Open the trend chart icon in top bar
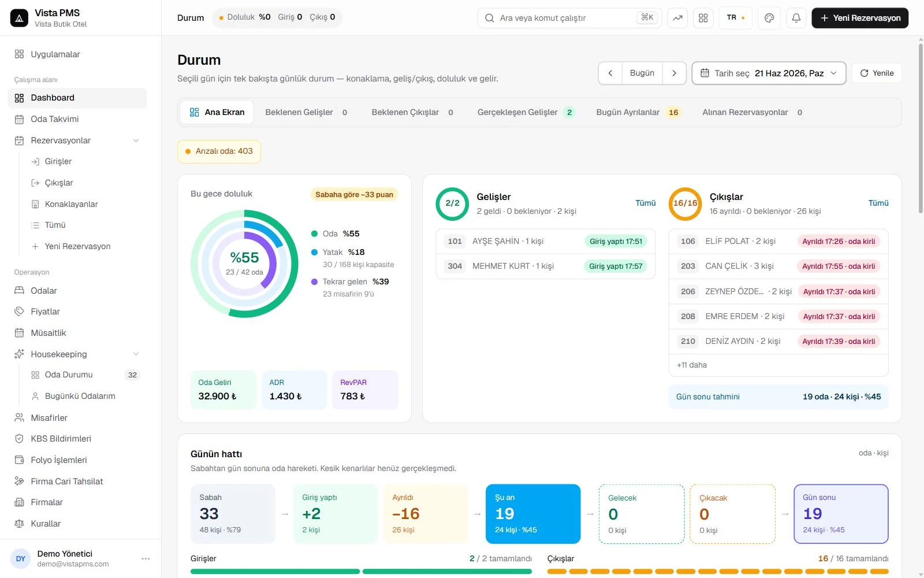The width and height of the screenshot is (924, 578). (x=677, y=18)
